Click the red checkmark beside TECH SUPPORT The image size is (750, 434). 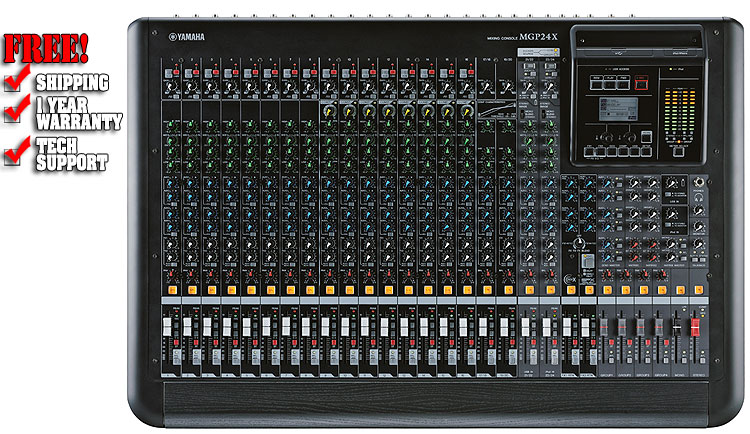(18, 151)
